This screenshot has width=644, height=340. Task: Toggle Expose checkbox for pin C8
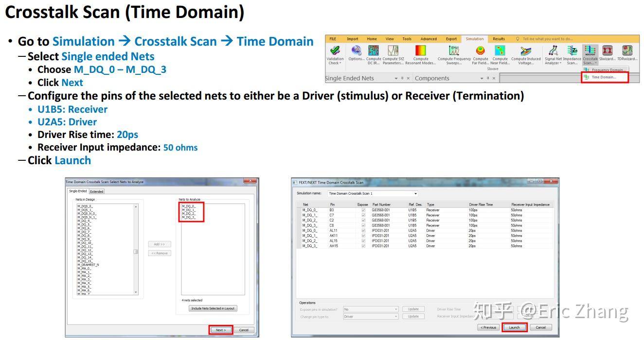click(363, 225)
